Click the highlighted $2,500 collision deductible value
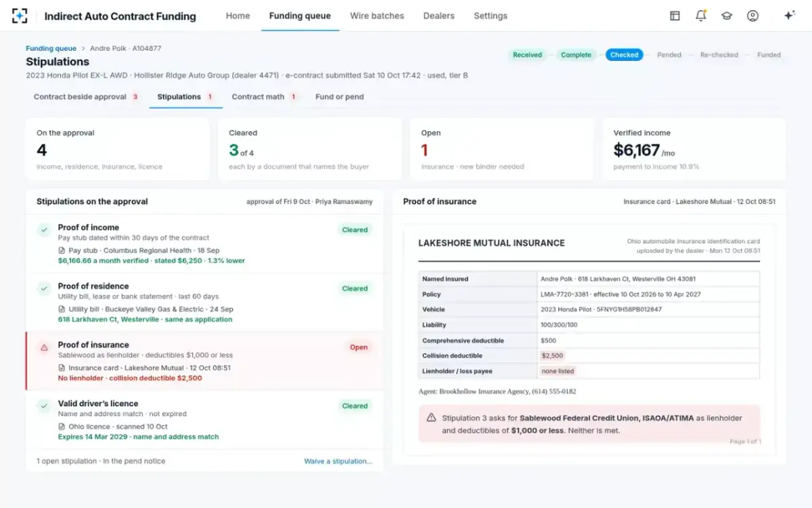Screen dimensions: 812x508 pyautogui.click(x=551, y=356)
